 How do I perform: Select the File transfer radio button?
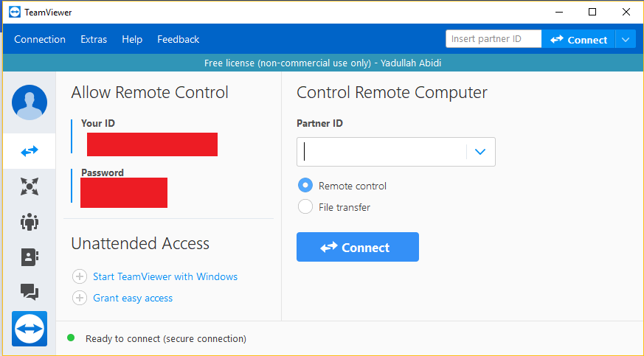point(305,206)
